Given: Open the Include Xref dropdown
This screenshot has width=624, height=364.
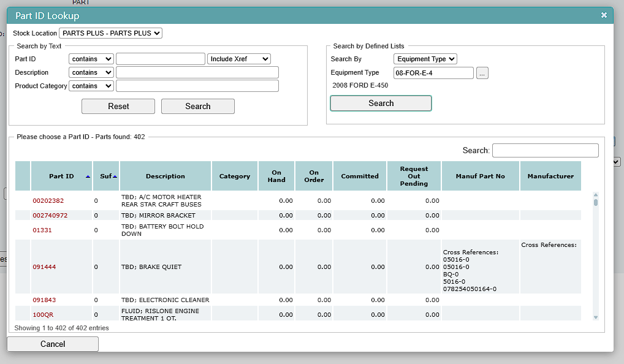Looking at the screenshot, I should coord(239,59).
